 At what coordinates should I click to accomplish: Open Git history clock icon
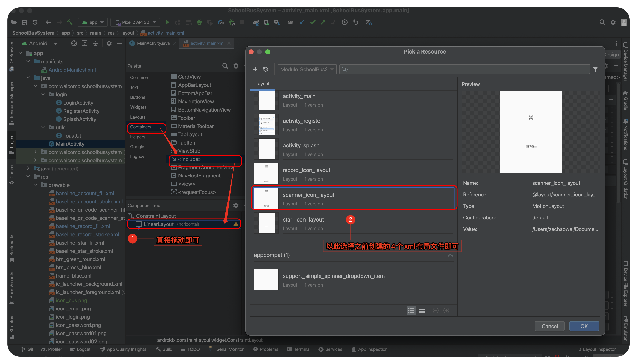click(344, 22)
